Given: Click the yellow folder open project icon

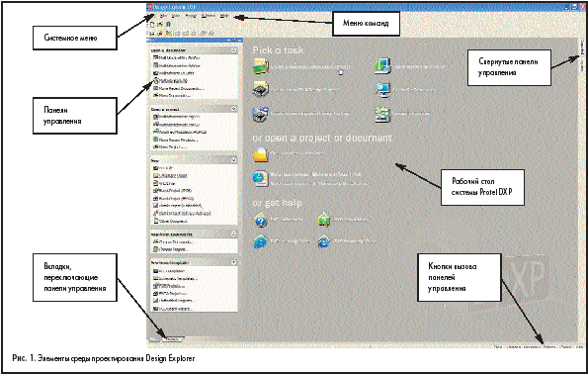Looking at the screenshot, I should (x=260, y=154).
